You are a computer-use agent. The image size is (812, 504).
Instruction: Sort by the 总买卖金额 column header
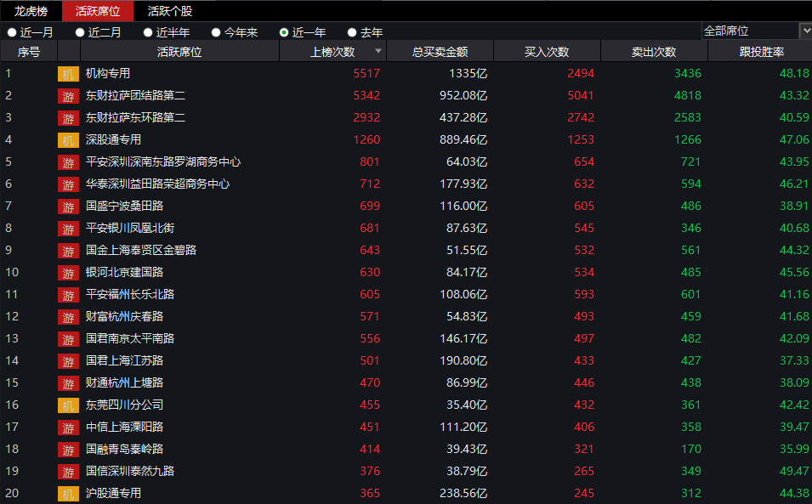440,52
